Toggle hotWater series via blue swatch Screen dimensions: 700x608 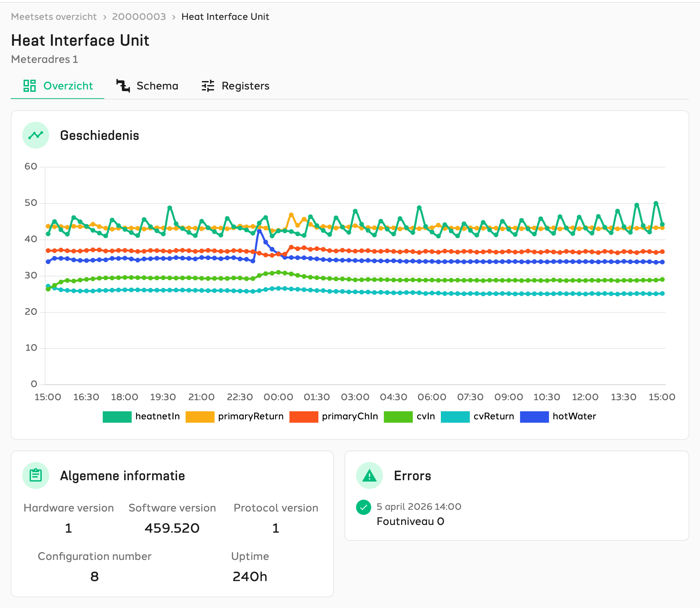(x=534, y=417)
